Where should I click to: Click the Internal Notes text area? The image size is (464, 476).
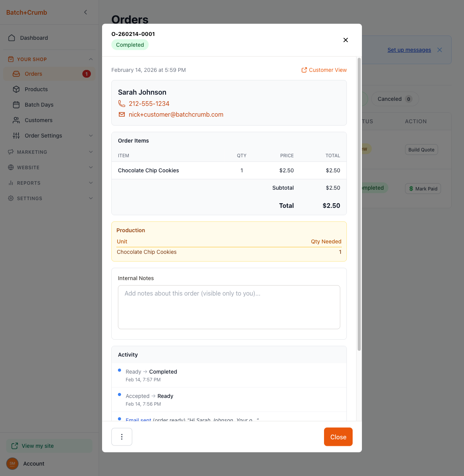[x=229, y=307]
